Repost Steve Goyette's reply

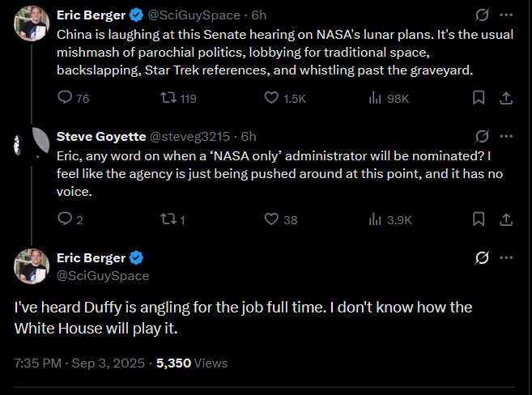[168, 219]
